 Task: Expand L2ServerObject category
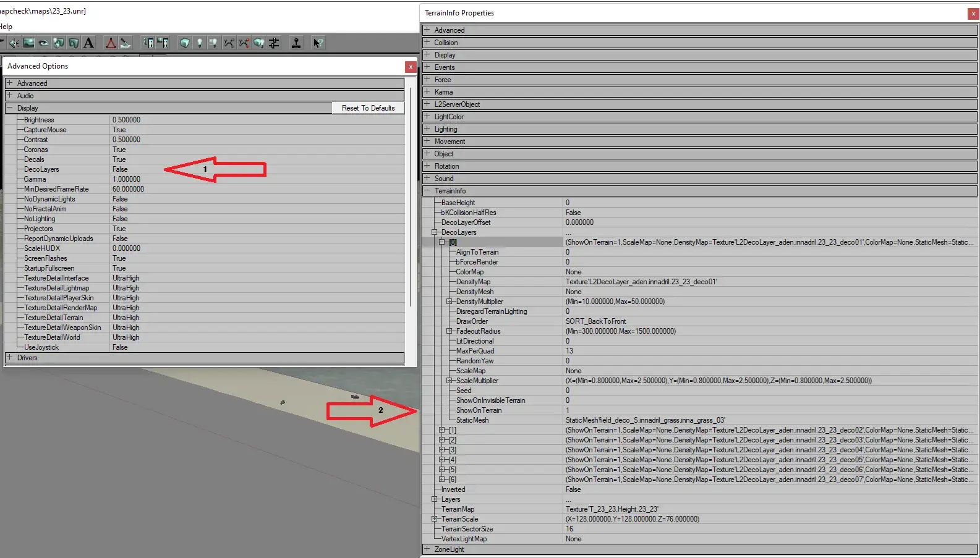427,104
